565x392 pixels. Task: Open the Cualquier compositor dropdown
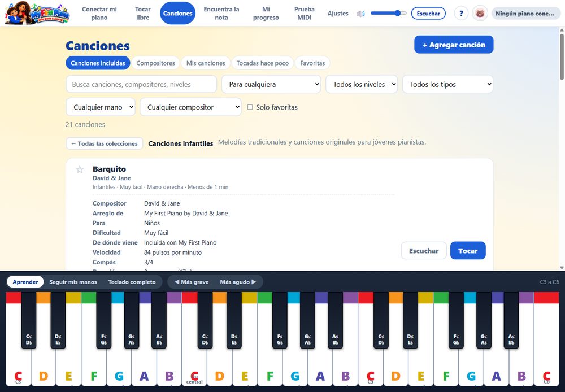click(x=190, y=107)
